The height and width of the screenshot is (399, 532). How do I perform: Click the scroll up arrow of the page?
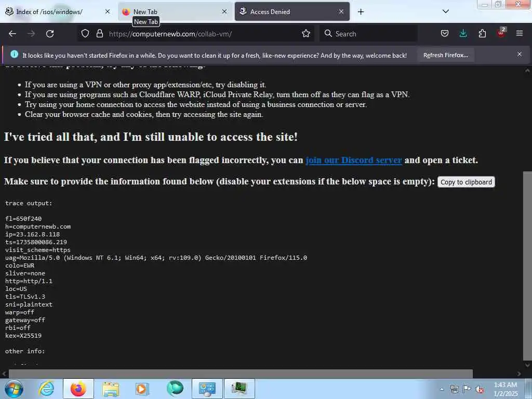point(527,71)
